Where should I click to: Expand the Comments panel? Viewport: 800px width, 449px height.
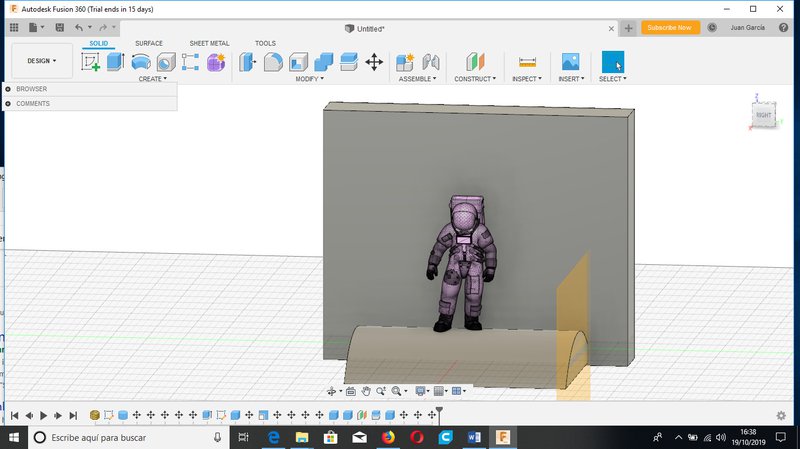[8, 103]
